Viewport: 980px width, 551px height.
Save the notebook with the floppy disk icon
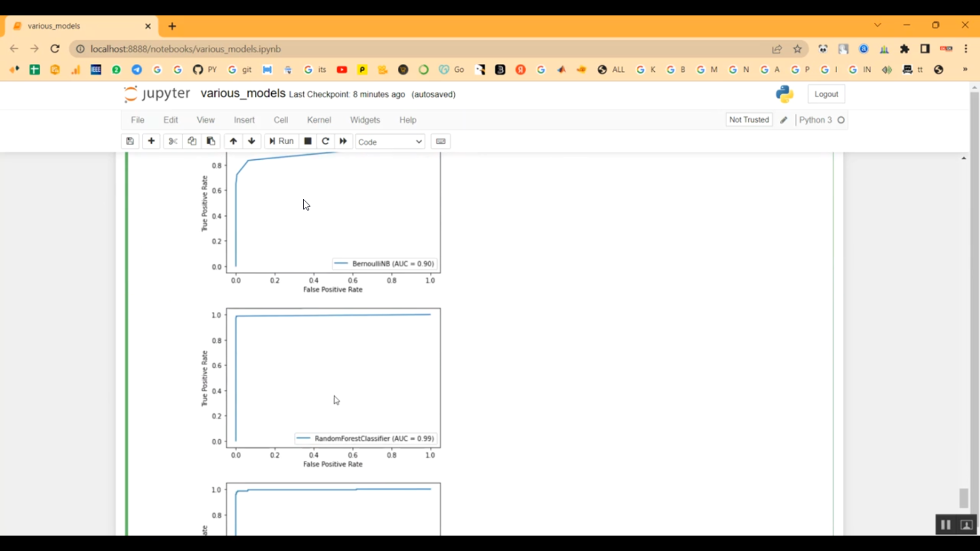coord(130,141)
